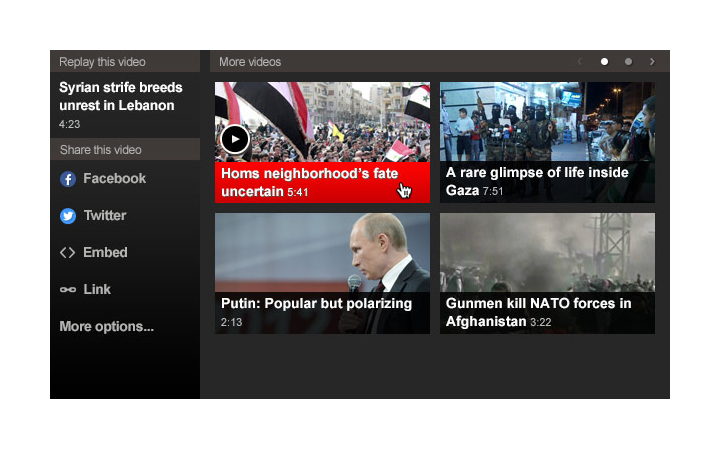Share via the Facebook label
720x449 pixels.
pyautogui.click(x=114, y=179)
